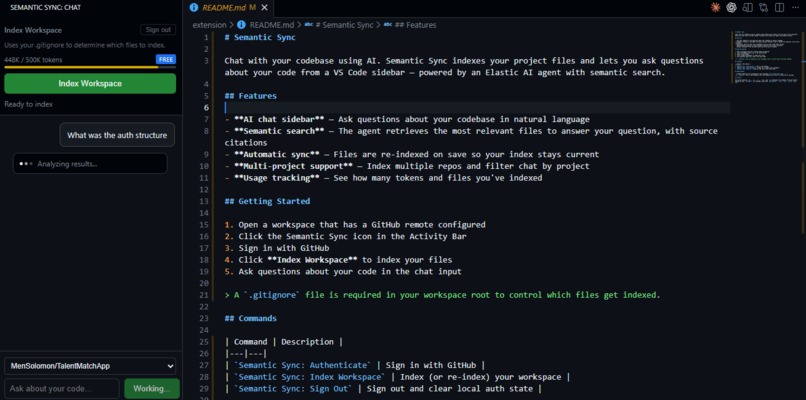Click the editor vertical scrollbar
The width and height of the screenshot is (806, 400).
tap(803, 216)
